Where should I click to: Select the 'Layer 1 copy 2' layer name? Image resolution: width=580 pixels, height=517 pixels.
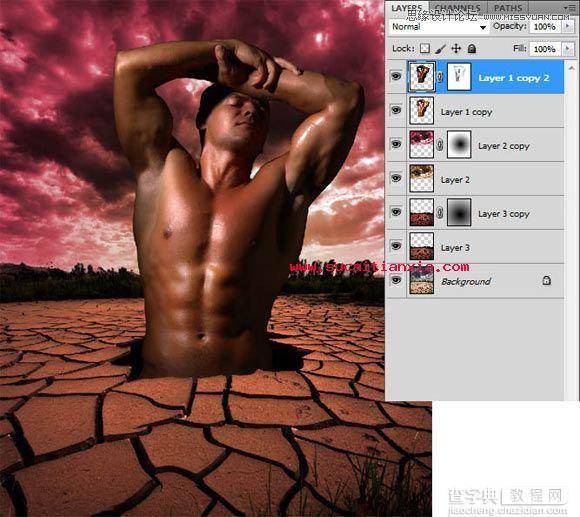(x=513, y=78)
